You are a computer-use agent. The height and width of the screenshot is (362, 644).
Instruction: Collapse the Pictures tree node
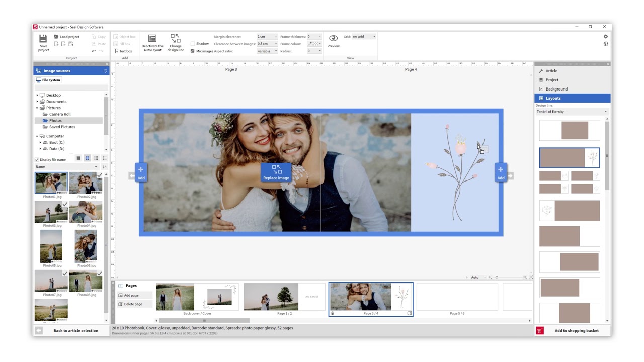tap(37, 108)
